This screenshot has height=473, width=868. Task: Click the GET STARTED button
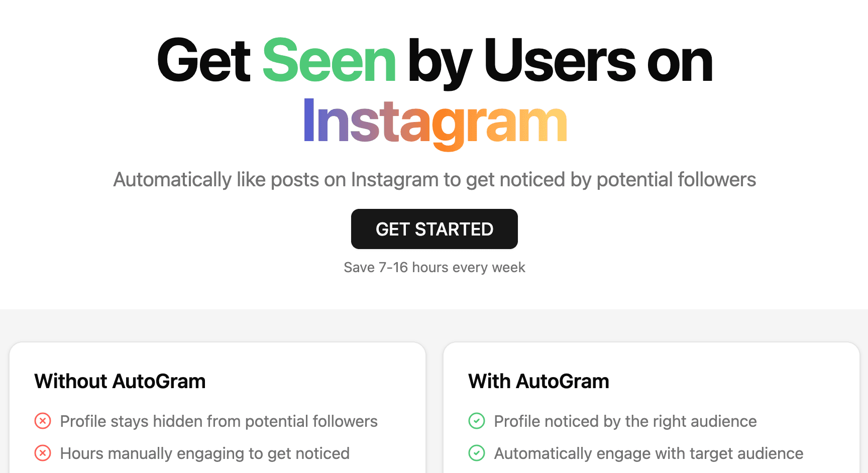pyautogui.click(x=434, y=229)
